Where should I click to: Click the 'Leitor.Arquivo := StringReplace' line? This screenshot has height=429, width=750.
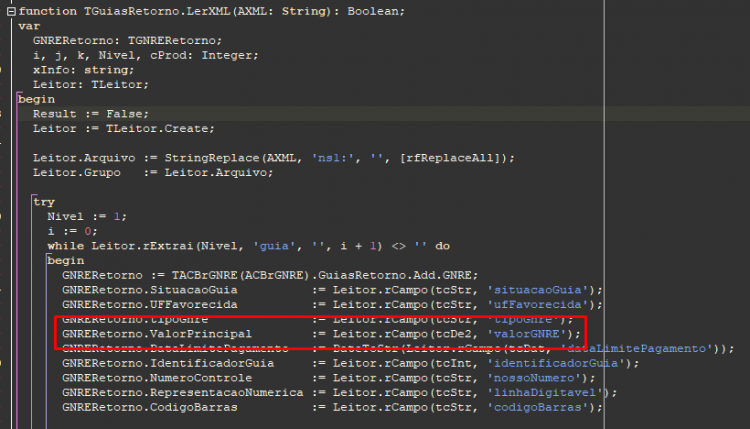(273, 158)
